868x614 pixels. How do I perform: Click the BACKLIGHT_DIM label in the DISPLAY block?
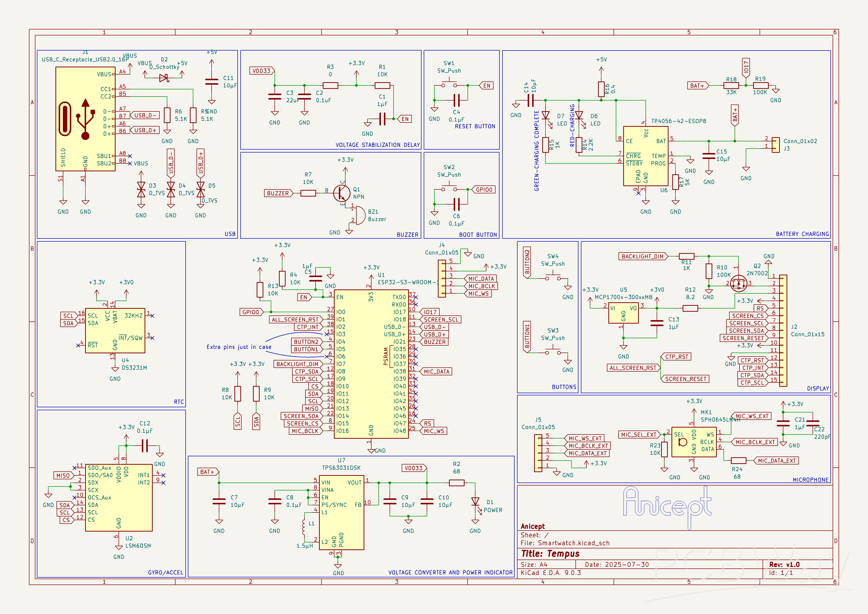642,256
